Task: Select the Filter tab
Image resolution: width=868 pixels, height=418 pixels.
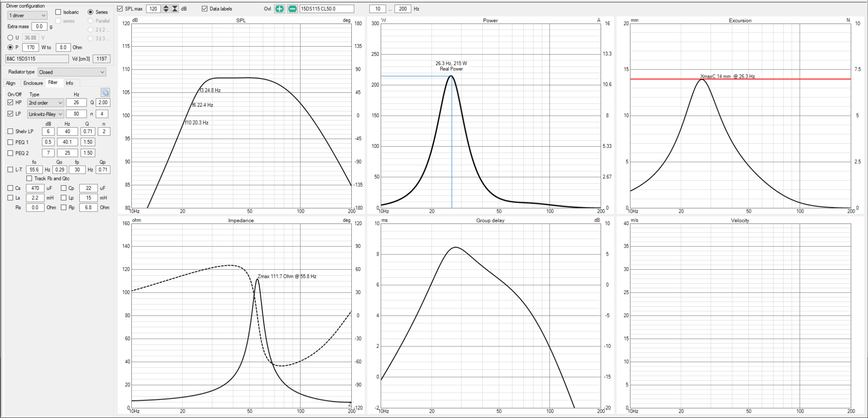Action: tap(53, 83)
